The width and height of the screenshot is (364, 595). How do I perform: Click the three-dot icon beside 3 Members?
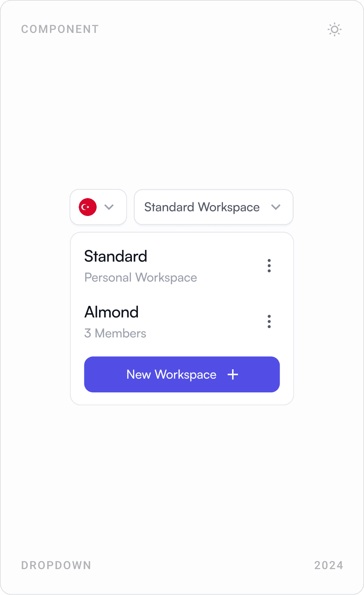point(269,321)
